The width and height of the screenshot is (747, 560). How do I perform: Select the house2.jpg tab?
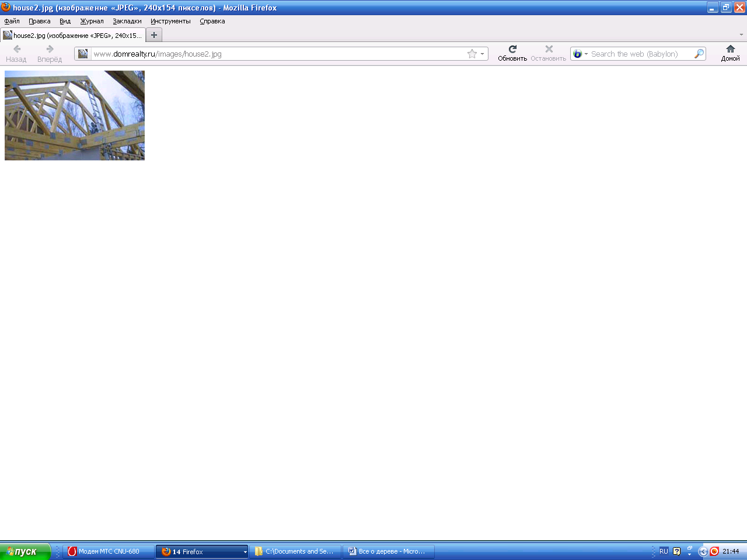(72, 35)
